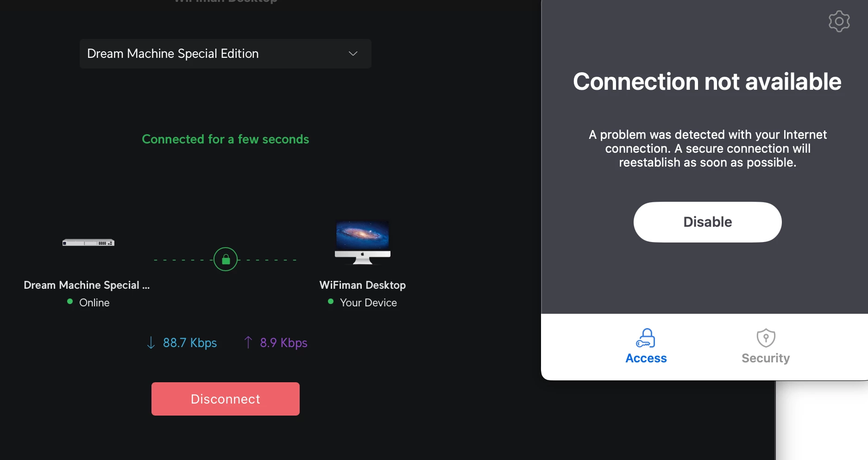Image resolution: width=868 pixels, height=460 pixels.
Task: Click green dot beside Your Device
Action: 331,301
